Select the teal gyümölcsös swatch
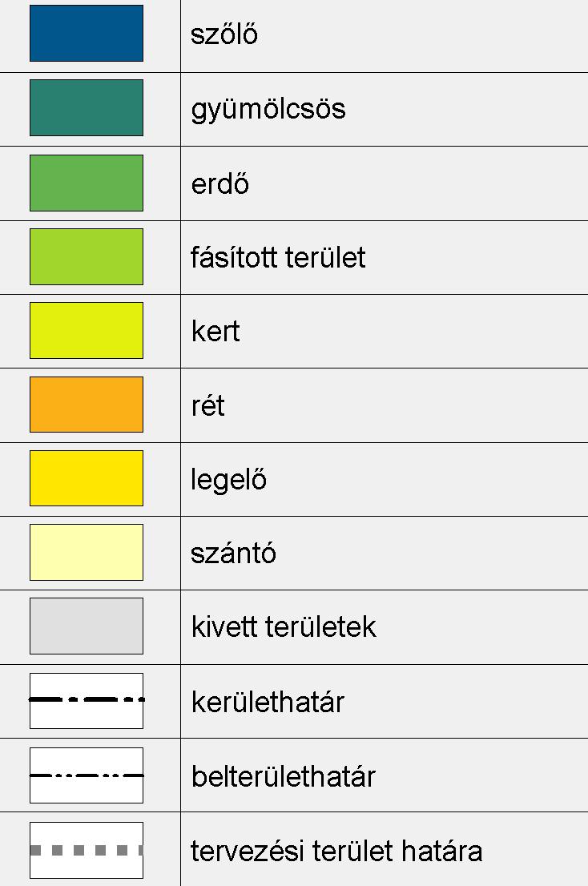 coord(87,108)
